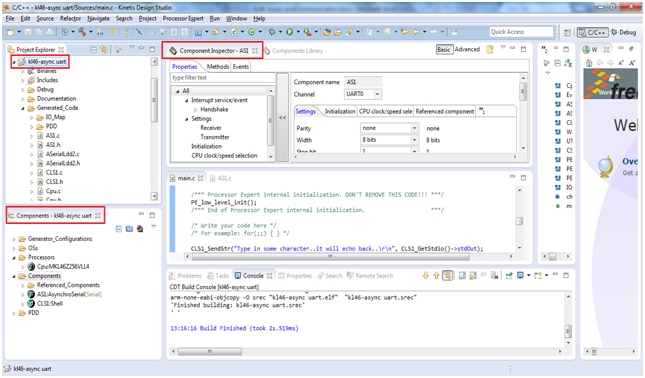Select CLS1:Shell component
Viewport: 645px width, 378px height.
tap(50, 304)
